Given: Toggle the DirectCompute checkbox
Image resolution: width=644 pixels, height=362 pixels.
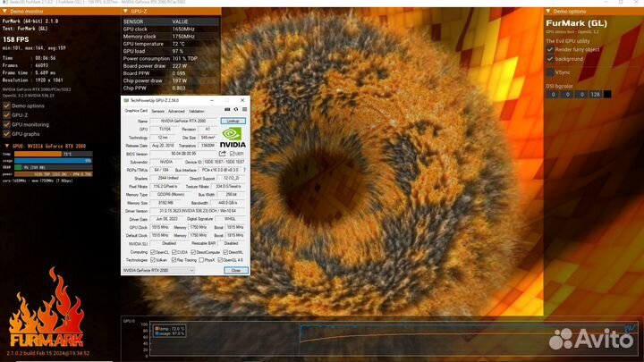Looking at the screenshot, I should [x=193, y=252].
